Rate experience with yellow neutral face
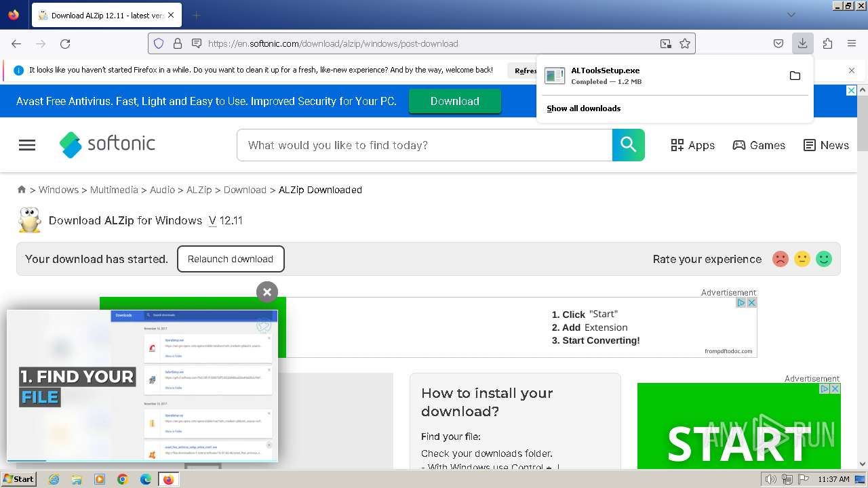The image size is (868, 488). (x=802, y=259)
